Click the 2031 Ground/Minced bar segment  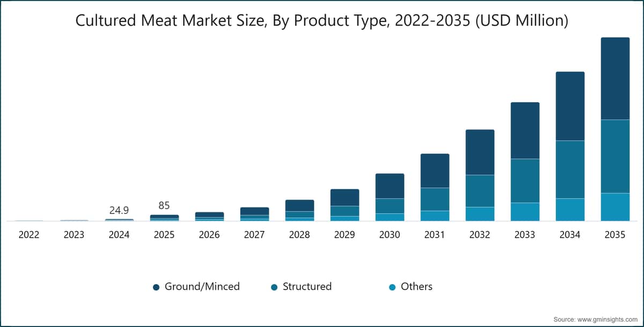(x=435, y=171)
